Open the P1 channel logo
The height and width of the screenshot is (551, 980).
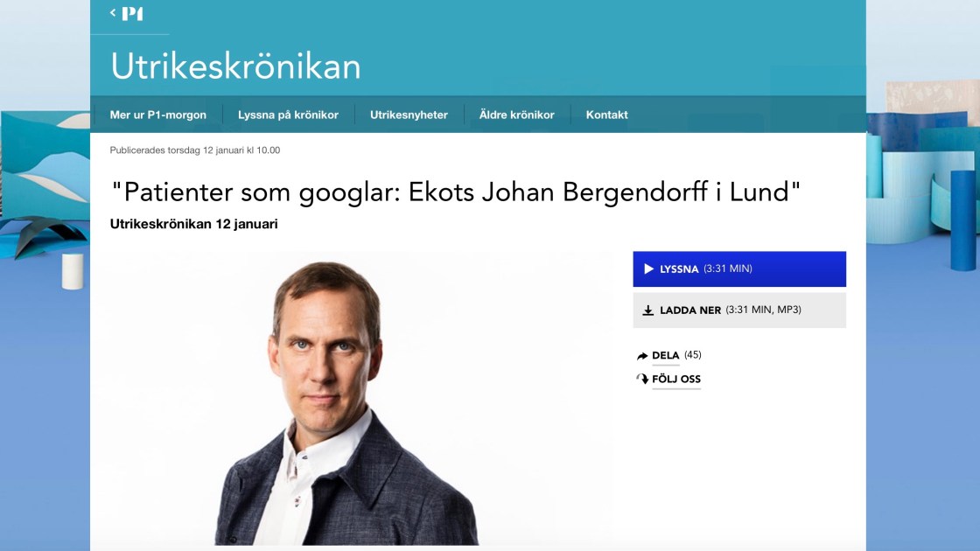133,13
